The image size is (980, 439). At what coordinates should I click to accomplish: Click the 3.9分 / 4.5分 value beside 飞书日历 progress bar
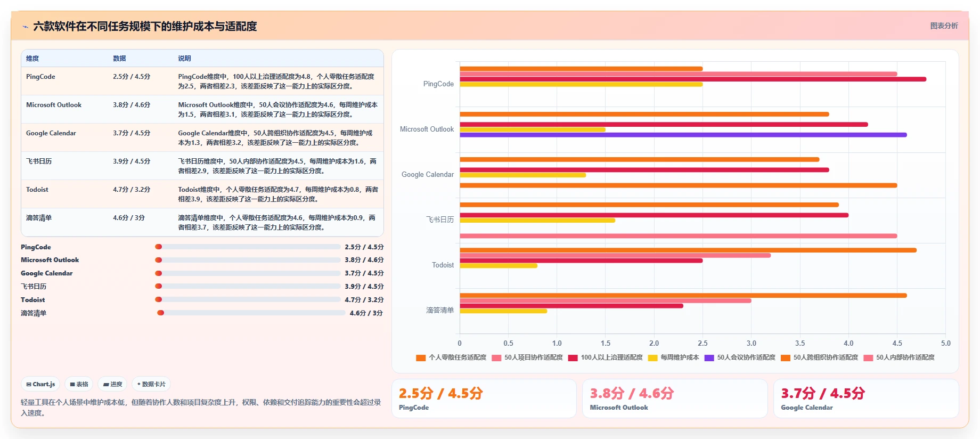[x=364, y=287]
